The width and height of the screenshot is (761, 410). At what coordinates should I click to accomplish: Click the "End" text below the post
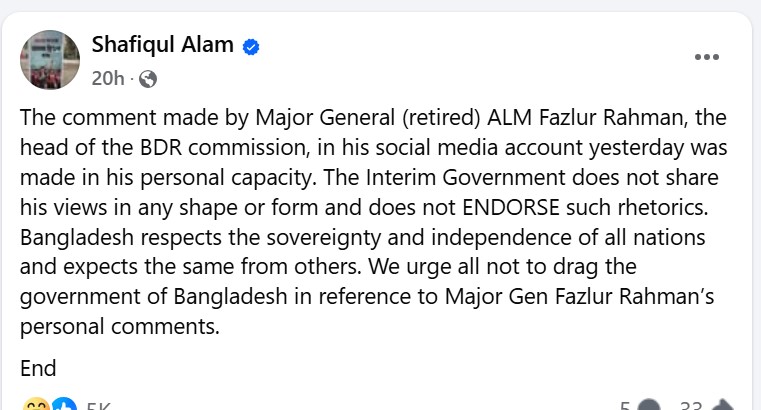38,368
